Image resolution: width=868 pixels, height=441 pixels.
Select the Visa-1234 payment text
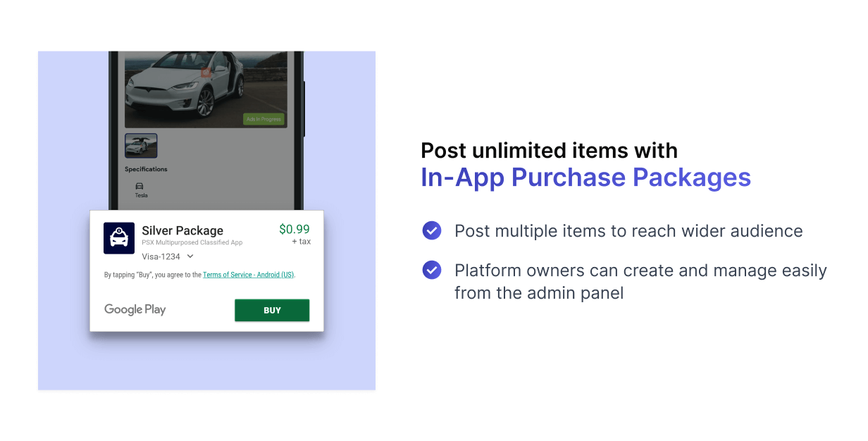coord(161,256)
